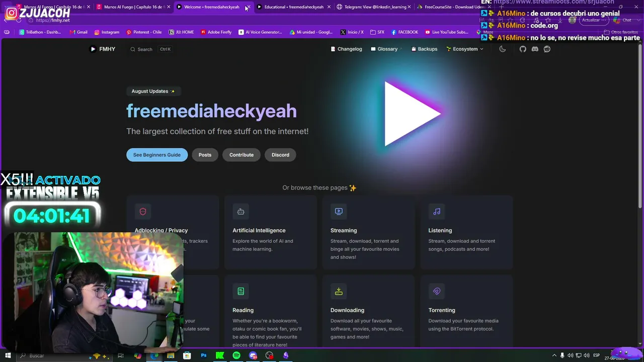Open the Reddit icon in the navbar
Screen dimensions: 644x362
[x=547, y=49]
